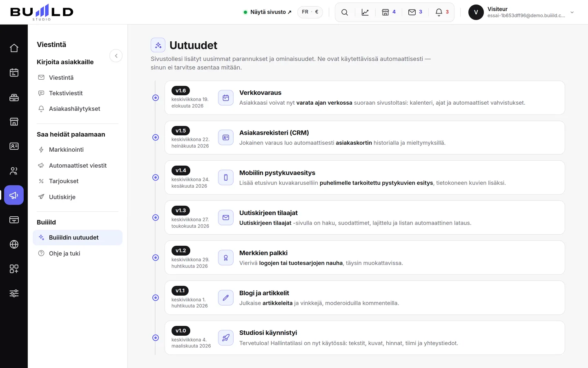588x368 pixels.
Task: Open the Asiakasrekisteri (CRM) card
Action: point(365,137)
